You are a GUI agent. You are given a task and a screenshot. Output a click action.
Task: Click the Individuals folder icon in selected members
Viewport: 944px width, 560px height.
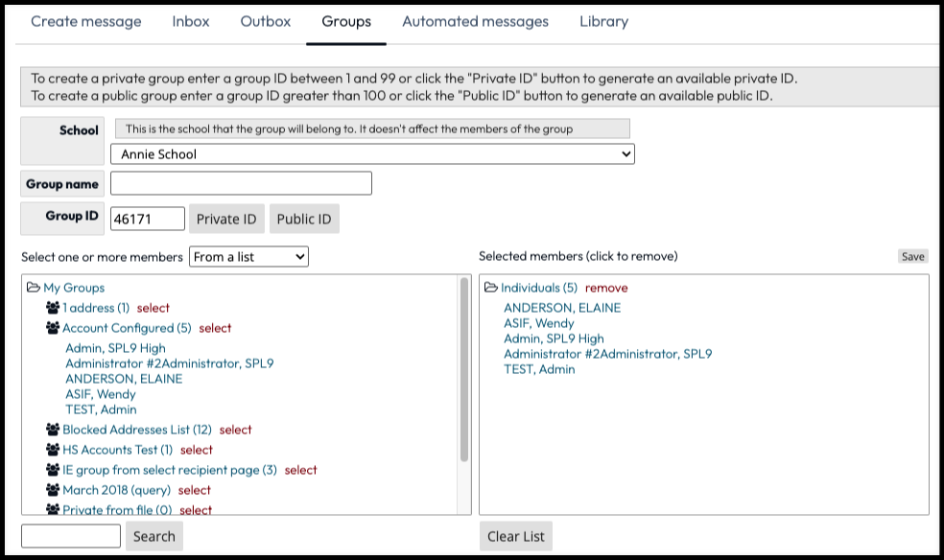(491, 288)
